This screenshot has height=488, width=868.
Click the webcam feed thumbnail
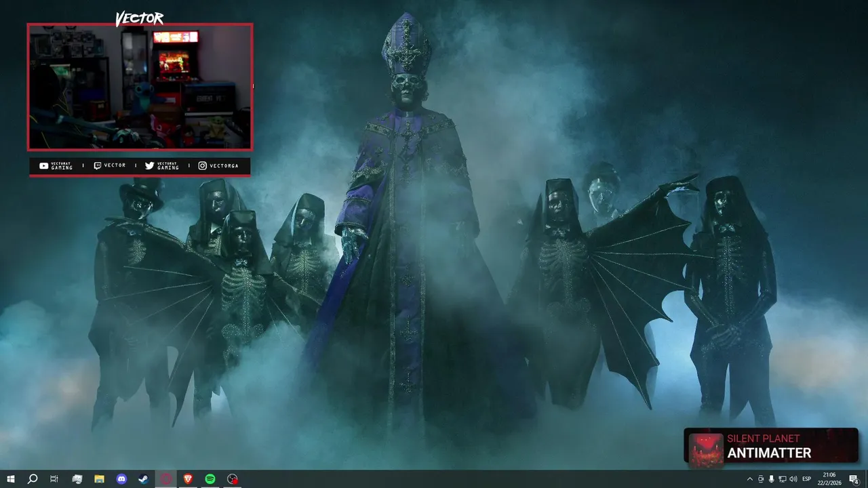(x=140, y=87)
